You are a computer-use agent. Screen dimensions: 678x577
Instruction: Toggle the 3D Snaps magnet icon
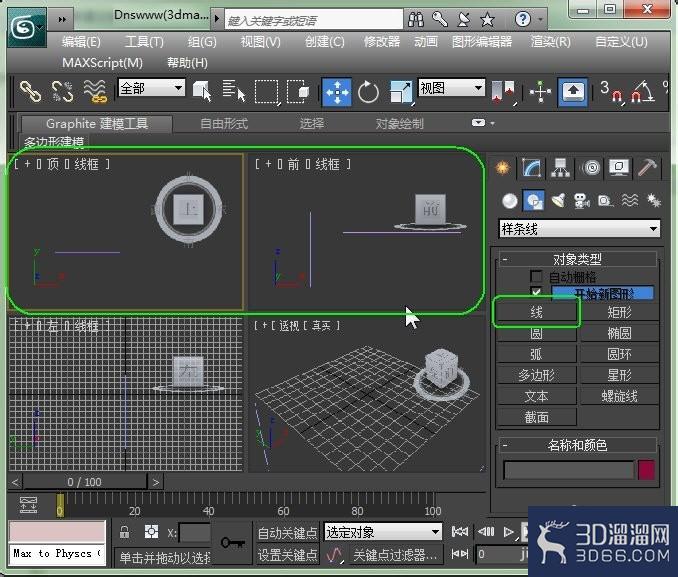pos(612,92)
